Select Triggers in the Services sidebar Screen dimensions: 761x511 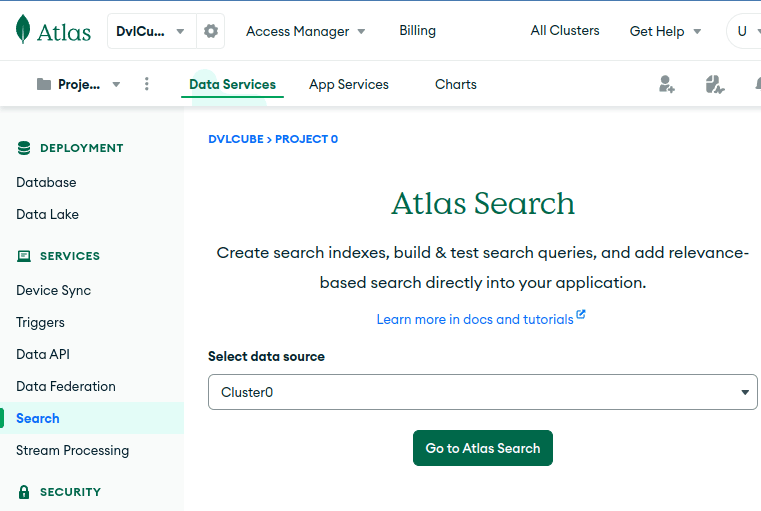[40, 322]
